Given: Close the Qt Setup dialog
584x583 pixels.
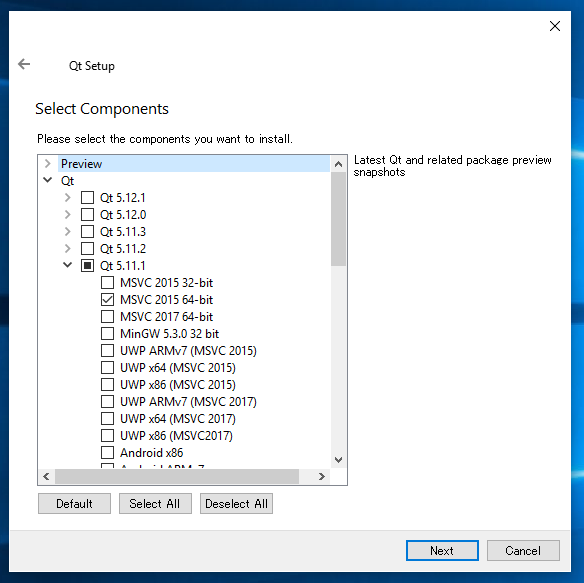Looking at the screenshot, I should (555, 26).
